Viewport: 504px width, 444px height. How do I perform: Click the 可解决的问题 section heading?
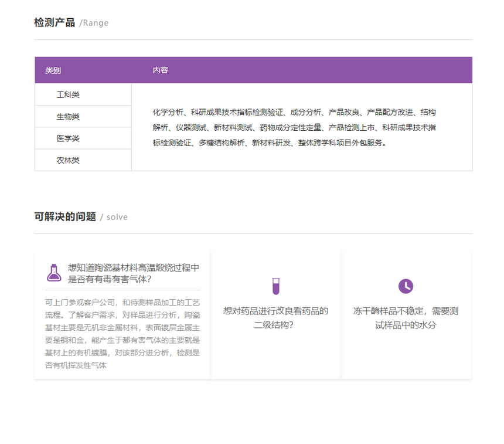[x=65, y=217]
